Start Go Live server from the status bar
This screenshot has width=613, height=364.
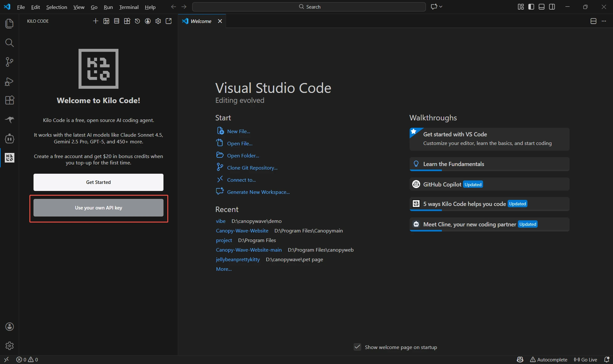(x=586, y=359)
